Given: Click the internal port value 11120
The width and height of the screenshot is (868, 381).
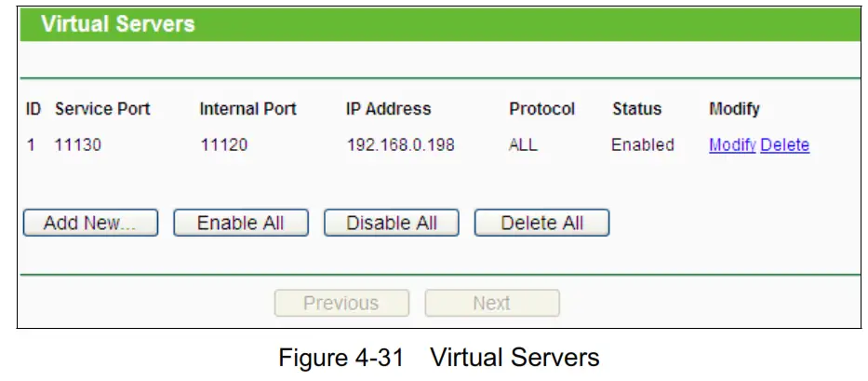Looking at the screenshot, I should (x=223, y=145).
